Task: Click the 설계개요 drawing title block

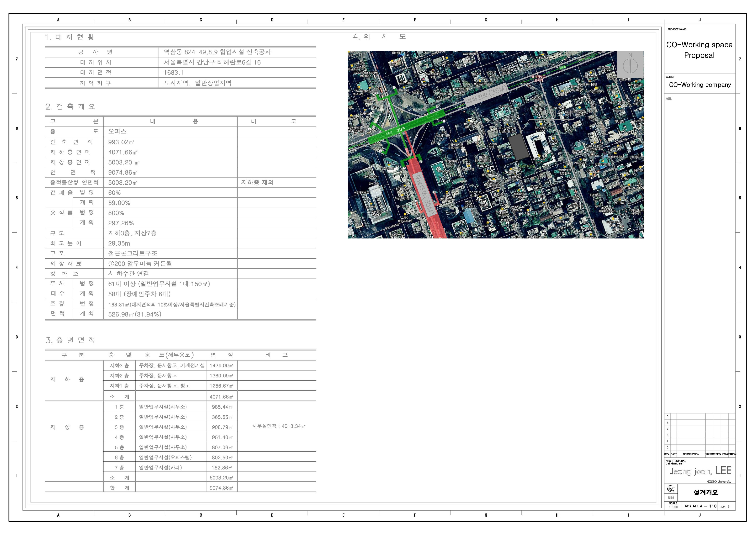Action: click(706, 492)
